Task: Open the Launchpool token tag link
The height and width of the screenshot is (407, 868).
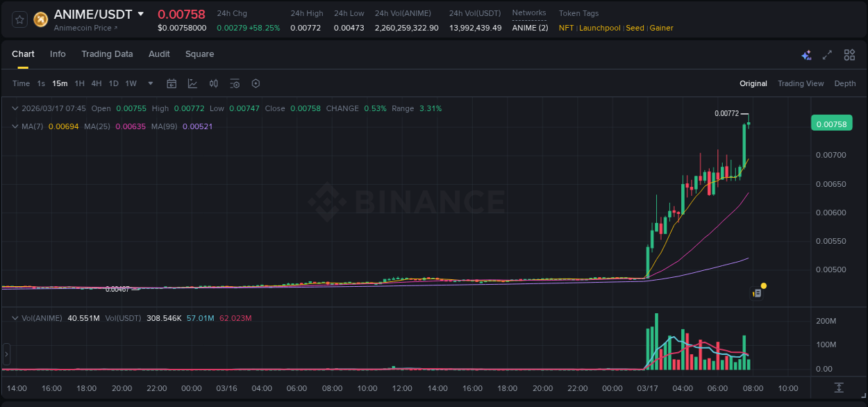Action: coord(600,28)
